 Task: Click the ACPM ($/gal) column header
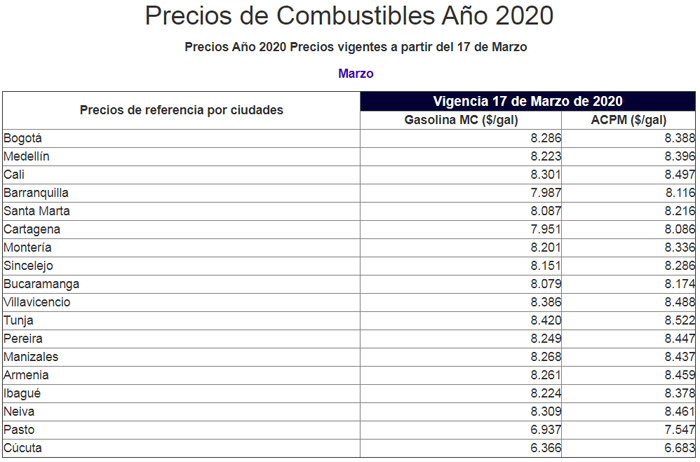[628, 120]
